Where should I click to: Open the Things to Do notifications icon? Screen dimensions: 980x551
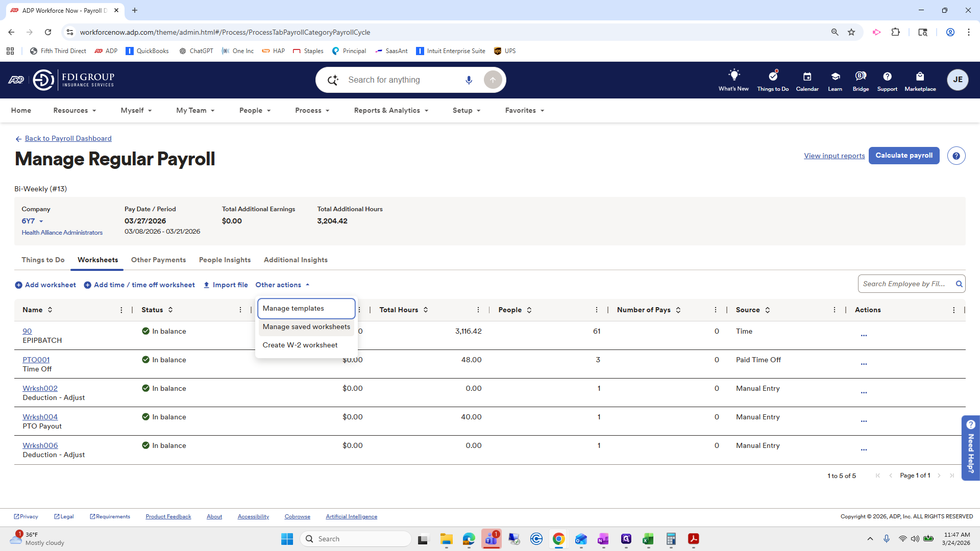click(x=772, y=77)
